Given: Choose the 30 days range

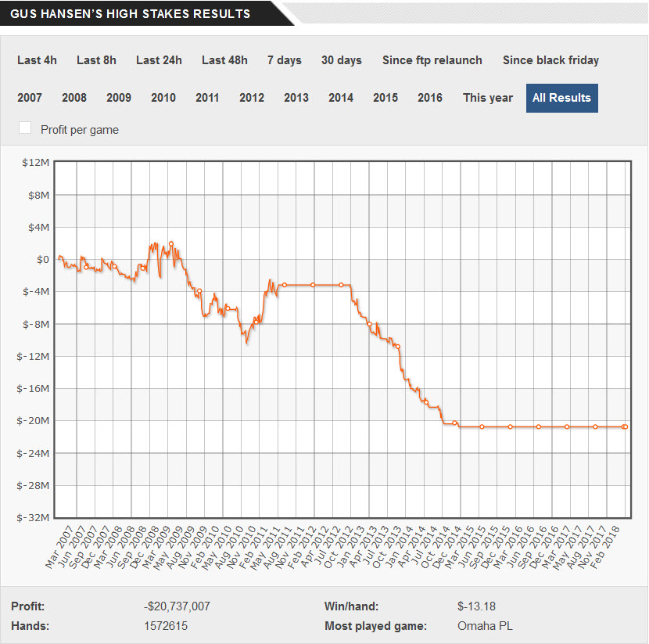Looking at the screenshot, I should tap(342, 60).
